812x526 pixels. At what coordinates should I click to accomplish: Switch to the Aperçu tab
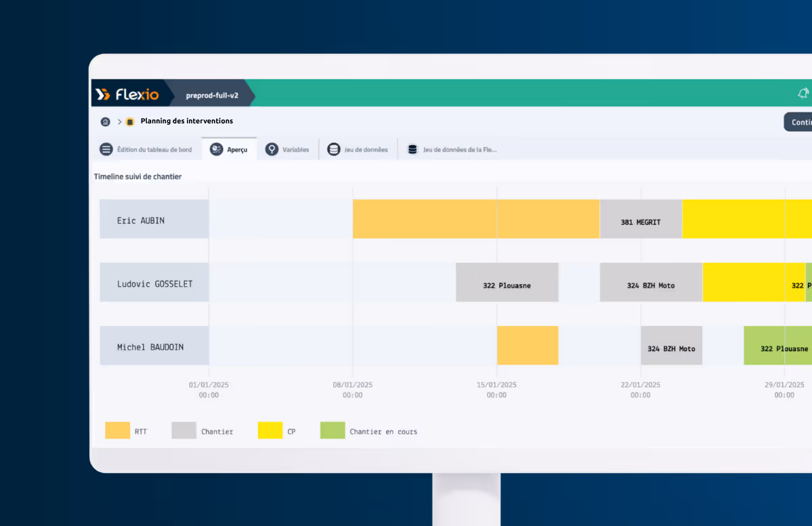point(229,149)
